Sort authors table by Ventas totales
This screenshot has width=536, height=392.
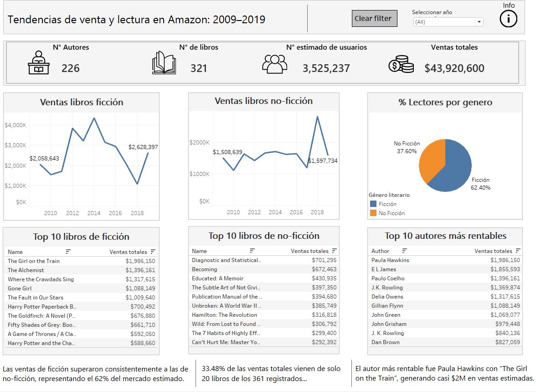(518, 251)
